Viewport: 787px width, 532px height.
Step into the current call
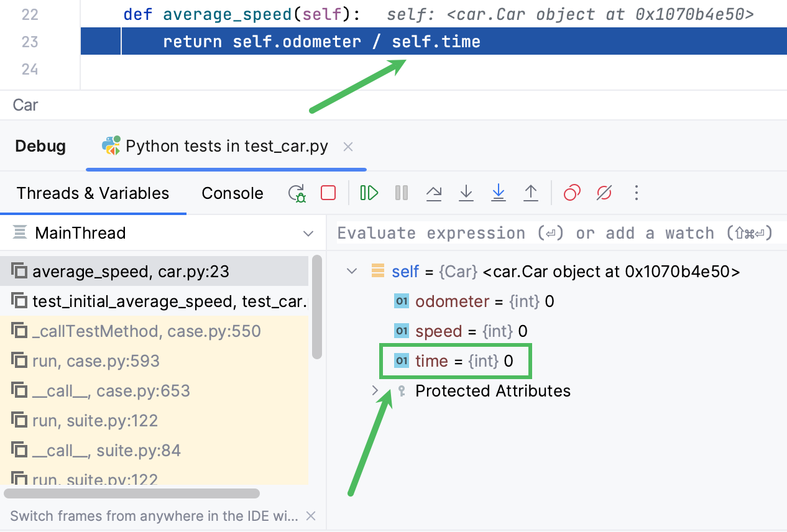[x=466, y=193]
